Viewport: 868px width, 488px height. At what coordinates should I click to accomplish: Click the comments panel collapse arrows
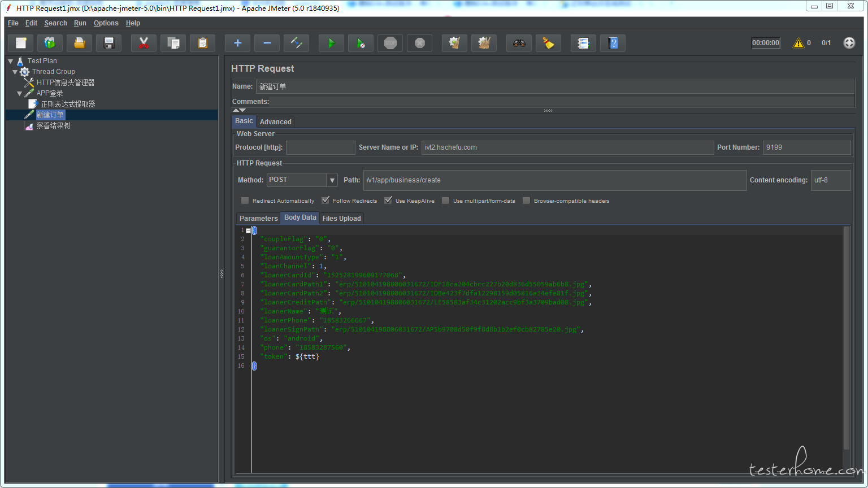(x=239, y=110)
